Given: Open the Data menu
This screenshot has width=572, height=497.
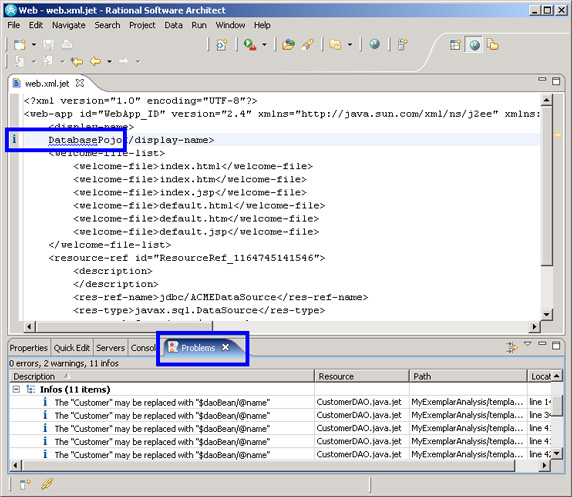Looking at the screenshot, I should pyautogui.click(x=173, y=25).
